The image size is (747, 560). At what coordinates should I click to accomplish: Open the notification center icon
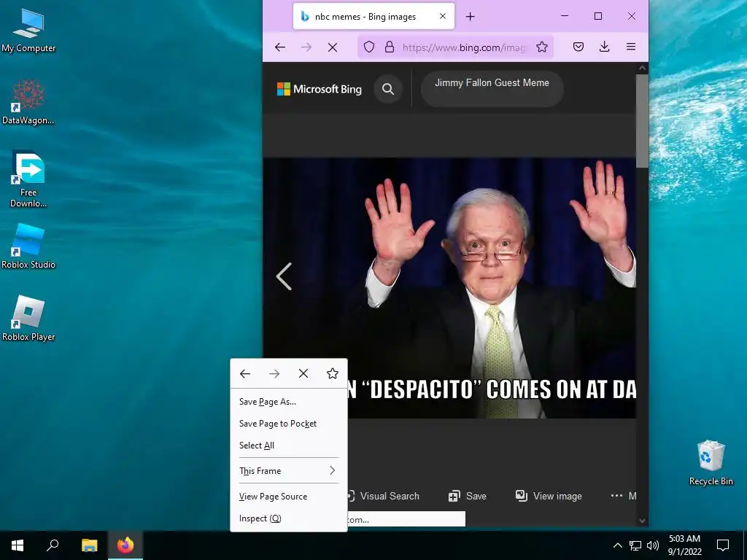point(723,545)
